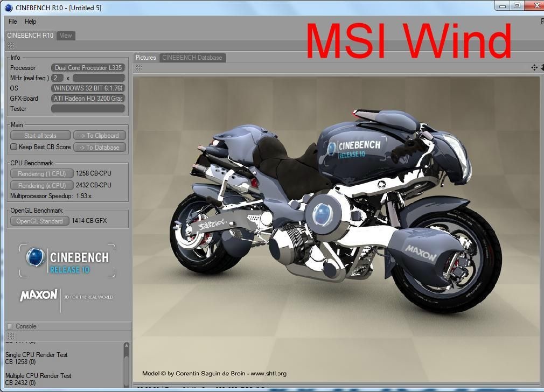Switch to the CINEBENCH Database tab
The width and height of the screenshot is (544, 392).
tap(192, 58)
